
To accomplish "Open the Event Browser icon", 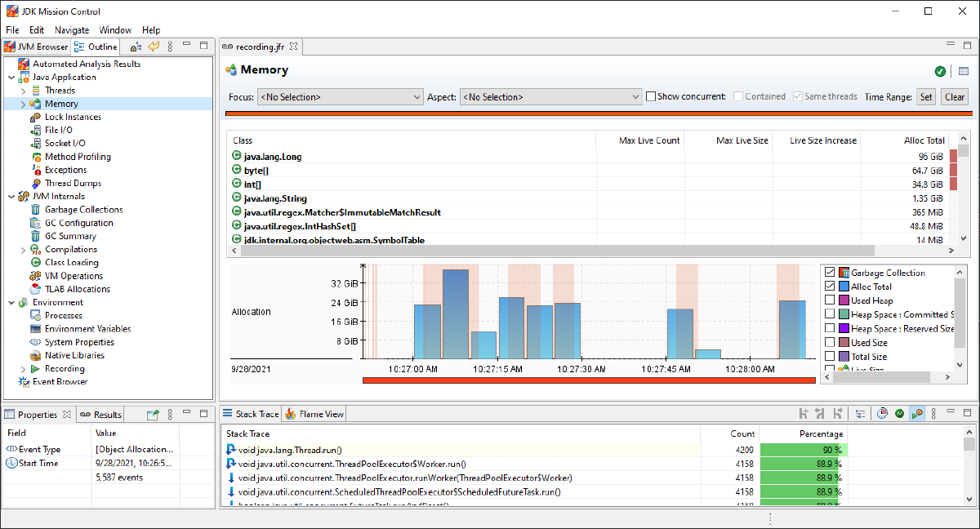I will pyautogui.click(x=23, y=382).
